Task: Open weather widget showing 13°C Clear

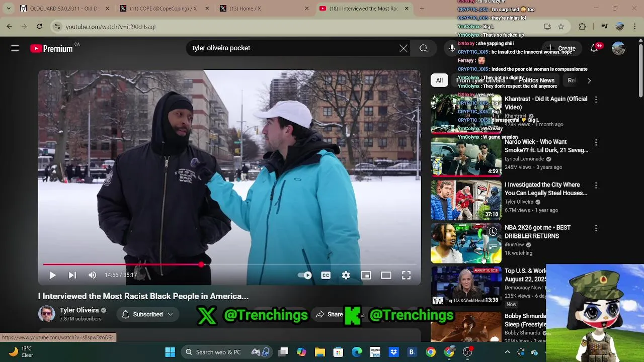Action: (x=20, y=352)
